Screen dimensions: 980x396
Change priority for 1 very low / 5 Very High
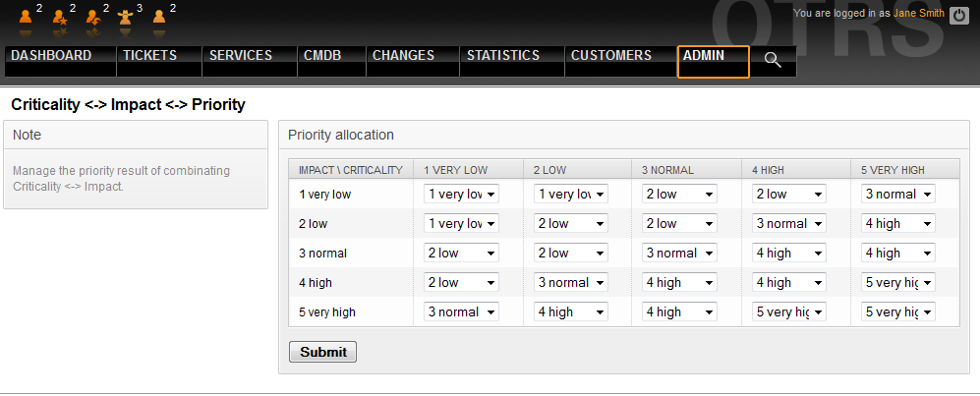coord(898,195)
